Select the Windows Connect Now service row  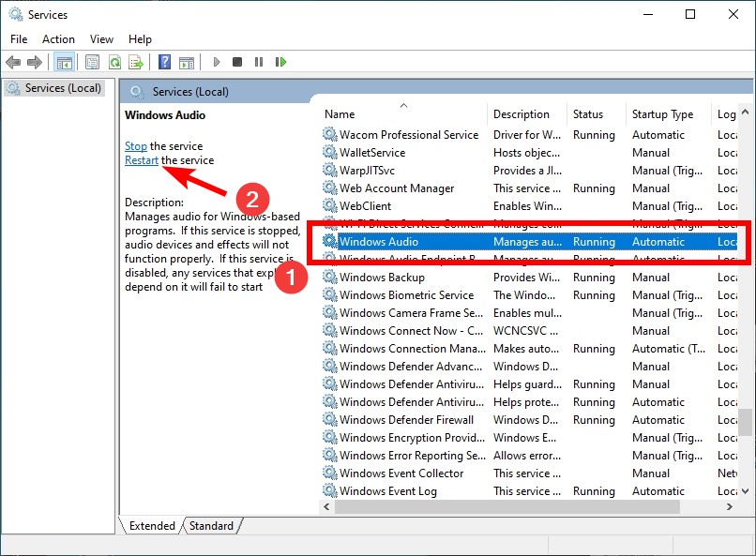point(529,331)
